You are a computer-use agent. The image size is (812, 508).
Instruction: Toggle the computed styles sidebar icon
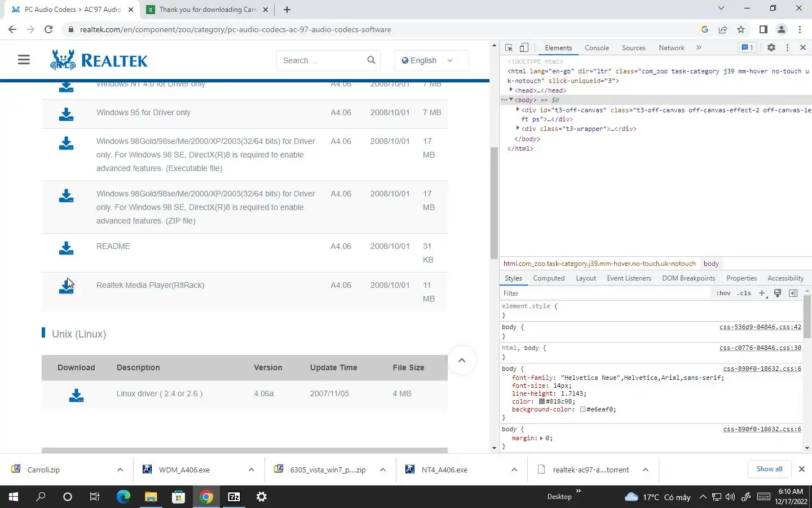tap(793, 293)
